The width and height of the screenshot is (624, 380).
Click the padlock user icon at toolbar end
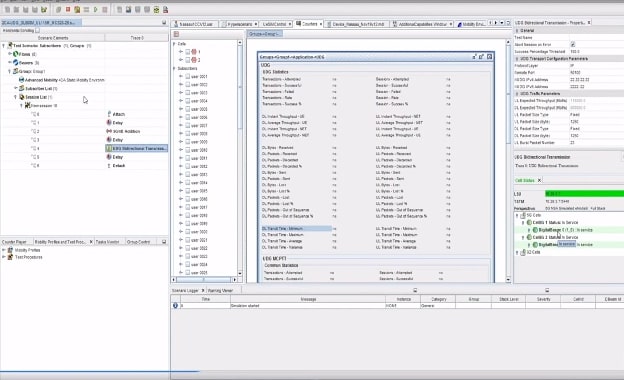(x=166, y=10)
